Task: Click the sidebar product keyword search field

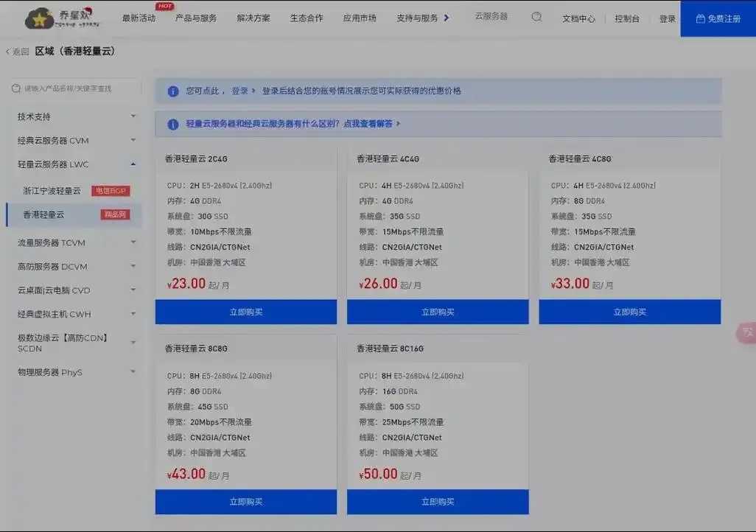Action: coord(76,88)
